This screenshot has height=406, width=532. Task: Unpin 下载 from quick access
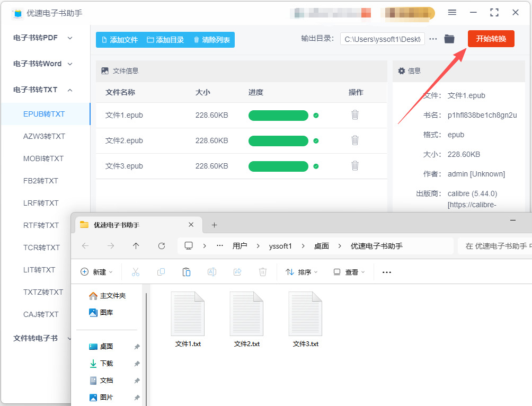coord(137,364)
